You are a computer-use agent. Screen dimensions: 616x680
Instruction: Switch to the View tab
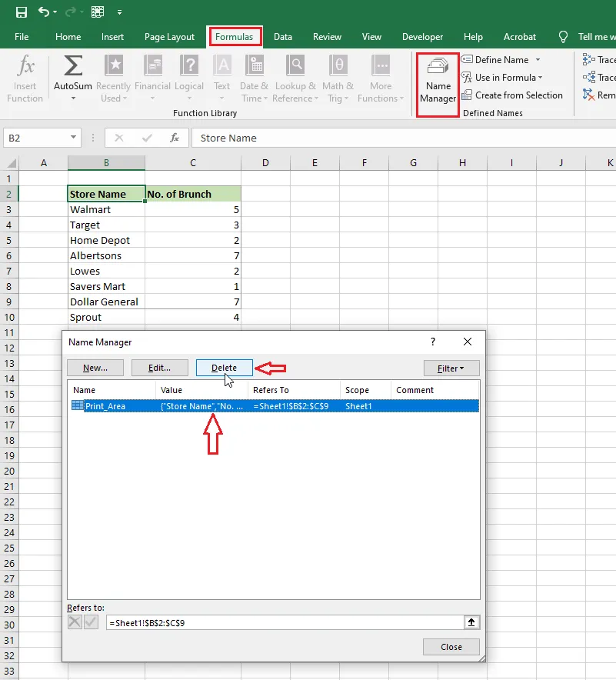point(372,37)
